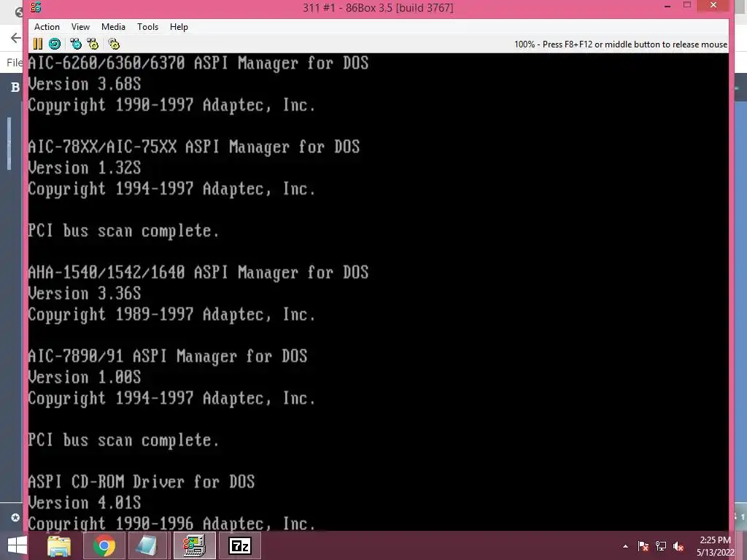The image size is (747, 560).
Task: Open the taskbar clock showing 2:25 PM
Action: click(715, 546)
